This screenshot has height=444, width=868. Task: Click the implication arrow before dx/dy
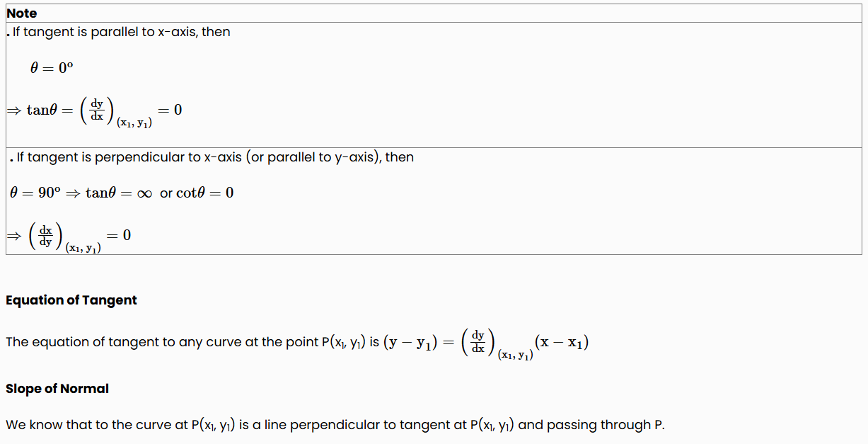14,236
